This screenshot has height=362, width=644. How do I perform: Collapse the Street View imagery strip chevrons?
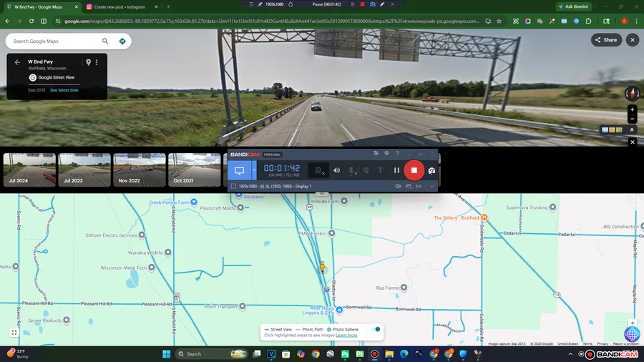632,129
